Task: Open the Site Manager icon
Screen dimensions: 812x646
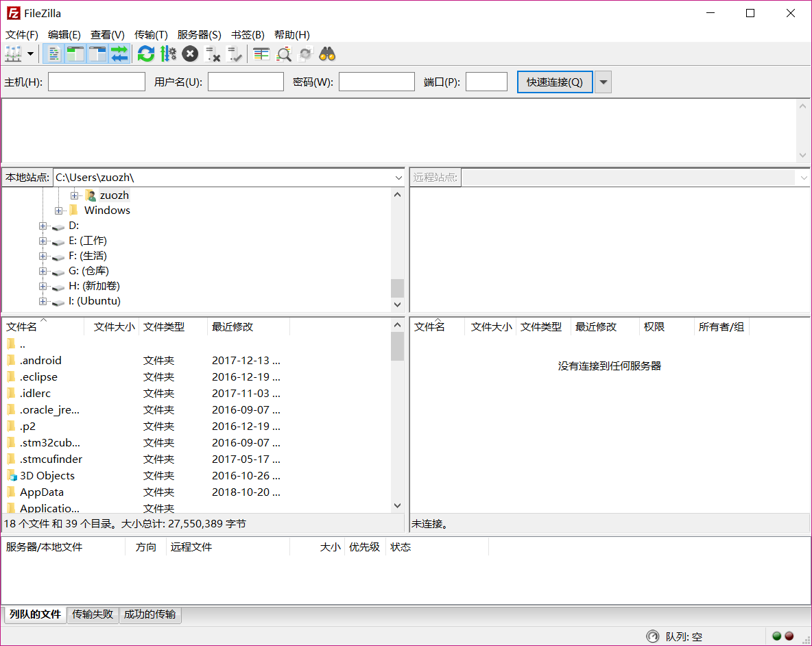Action: click(x=14, y=53)
